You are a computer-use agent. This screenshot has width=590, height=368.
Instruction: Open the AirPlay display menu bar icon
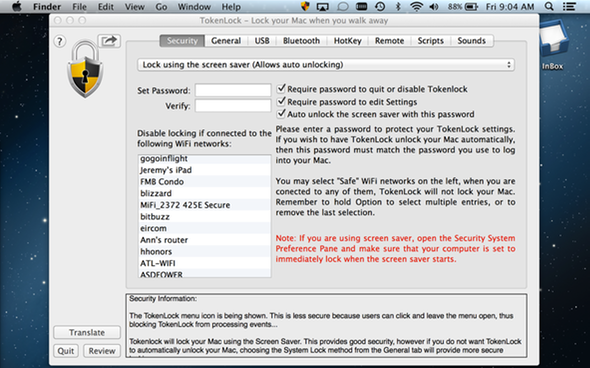click(323, 7)
